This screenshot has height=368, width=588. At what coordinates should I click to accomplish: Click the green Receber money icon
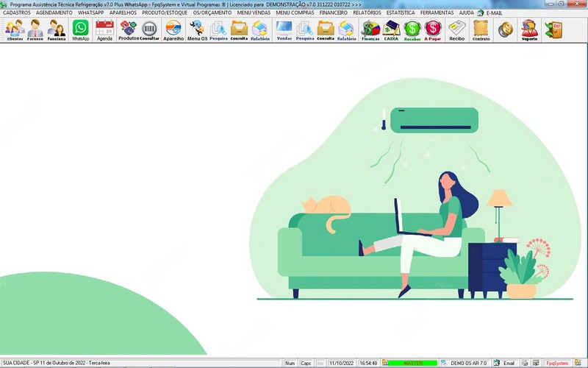(412, 29)
